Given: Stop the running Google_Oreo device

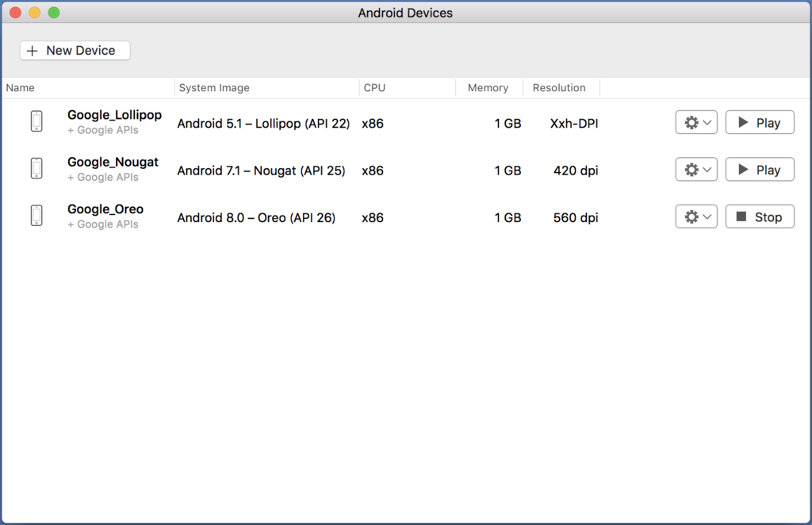Looking at the screenshot, I should coord(760,217).
